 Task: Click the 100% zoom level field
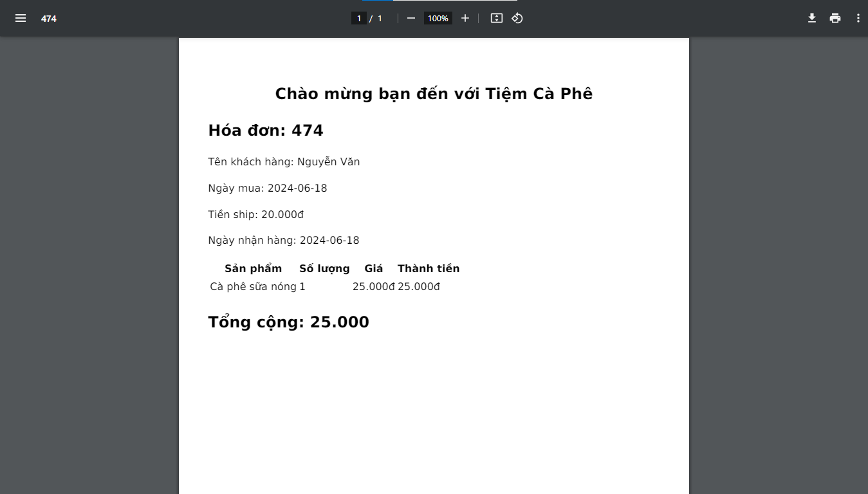(x=438, y=18)
